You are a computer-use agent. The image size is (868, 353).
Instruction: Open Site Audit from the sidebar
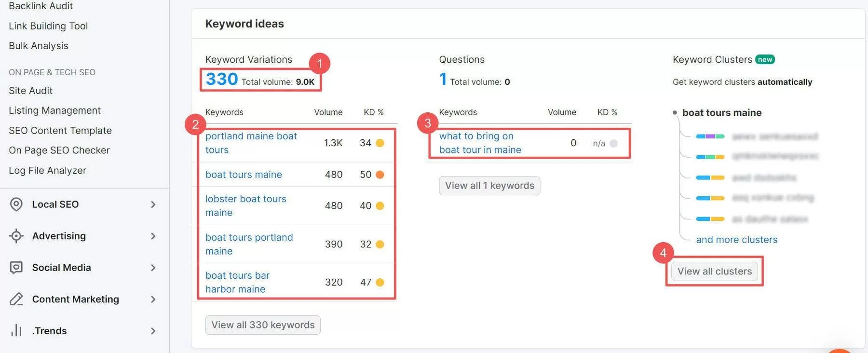[31, 91]
